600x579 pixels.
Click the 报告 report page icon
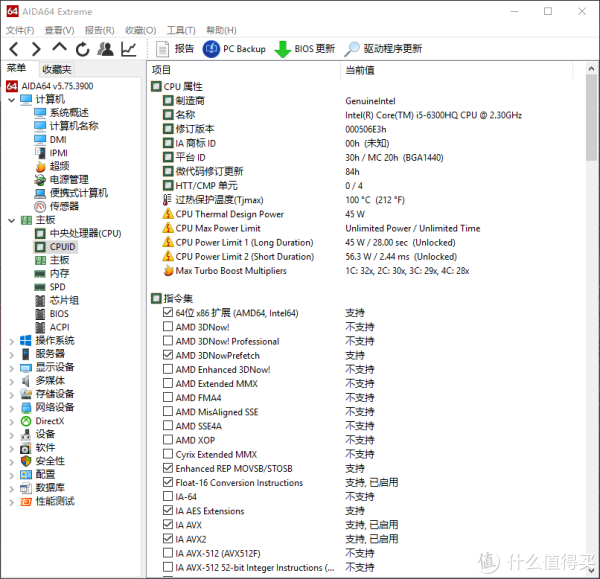pyautogui.click(x=162, y=49)
